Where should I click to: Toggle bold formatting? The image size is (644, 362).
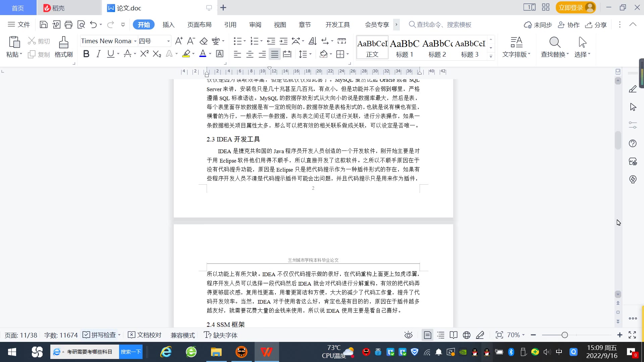pos(86,54)
